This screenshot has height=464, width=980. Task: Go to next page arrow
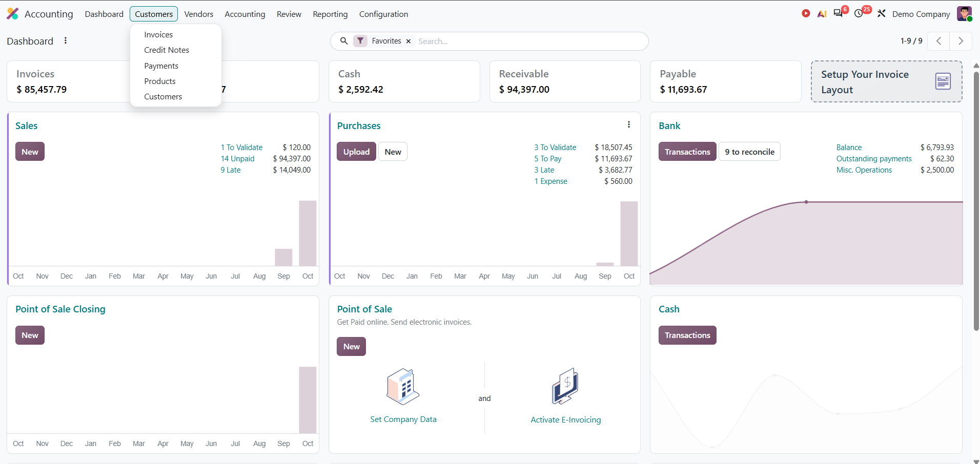point(961,41)
